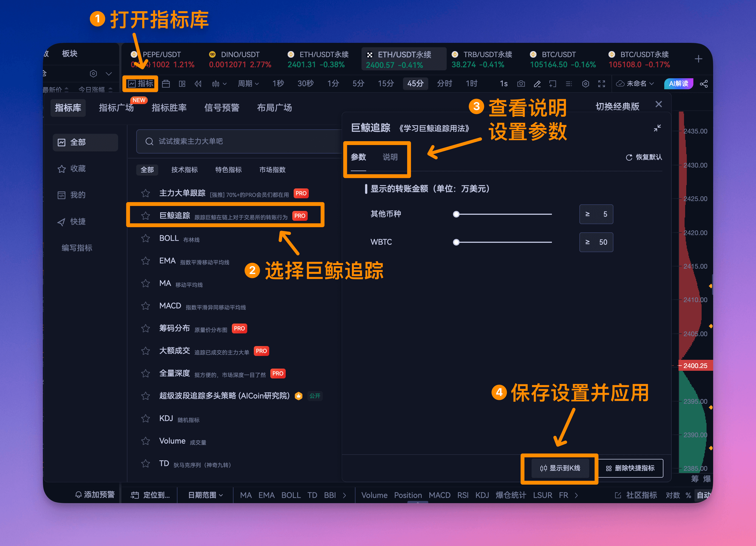Expand the 周期 period dropdown
This screenshot has width=756, height=546.
248,84
